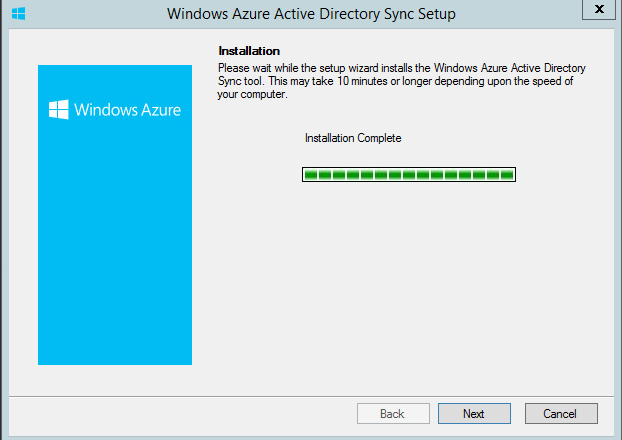Select the last green segment of progress bar
This screenshot has height=440, width=622.
point(507,175)
